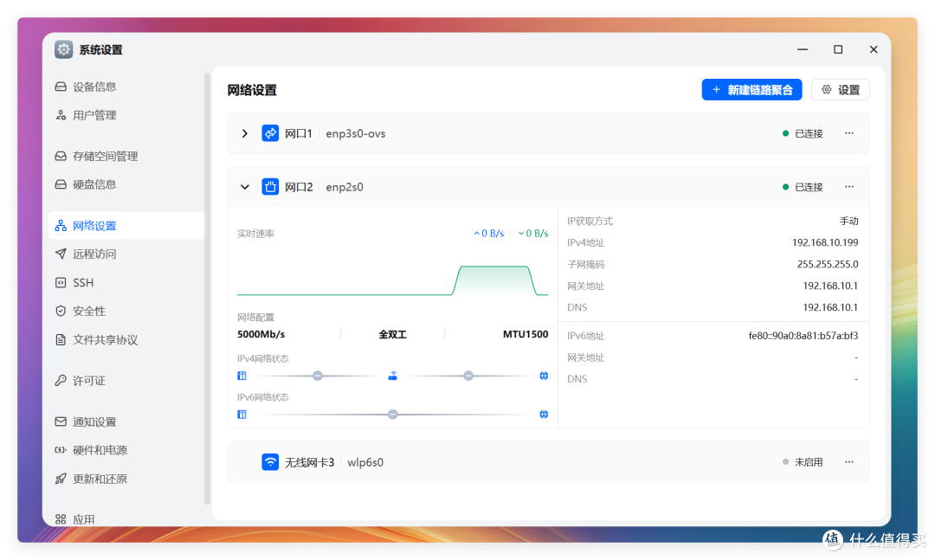Minimize the System Settings window

point(803,49)
